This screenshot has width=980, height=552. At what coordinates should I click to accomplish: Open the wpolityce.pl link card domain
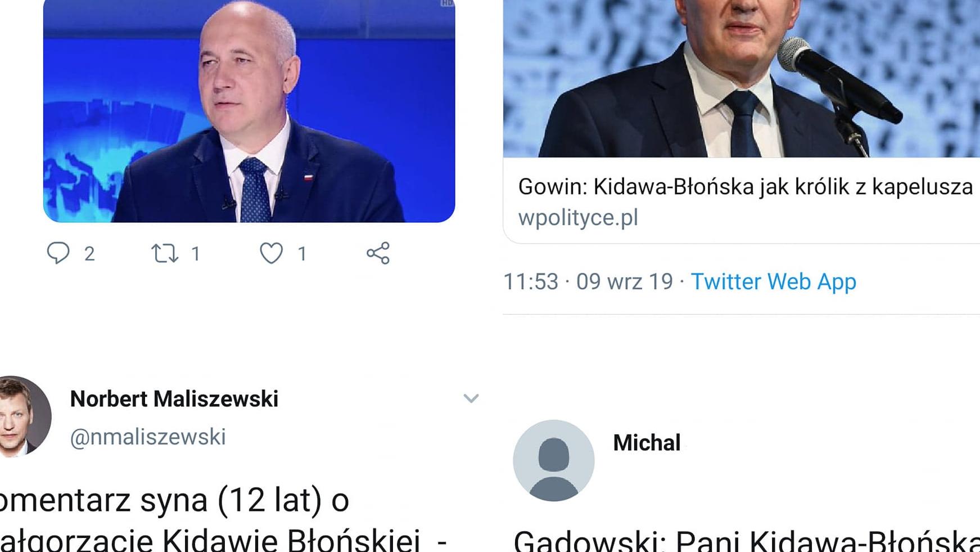[x=578, y=218]
